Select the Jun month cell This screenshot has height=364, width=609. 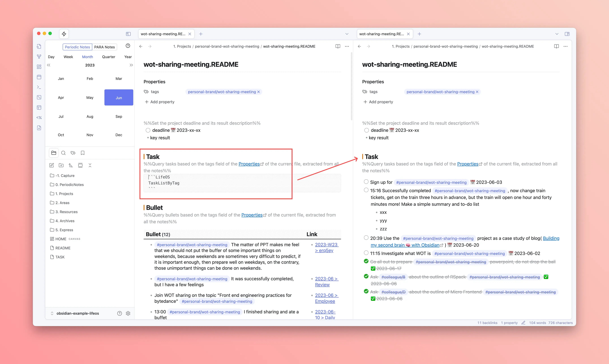[x=119, y=98]
